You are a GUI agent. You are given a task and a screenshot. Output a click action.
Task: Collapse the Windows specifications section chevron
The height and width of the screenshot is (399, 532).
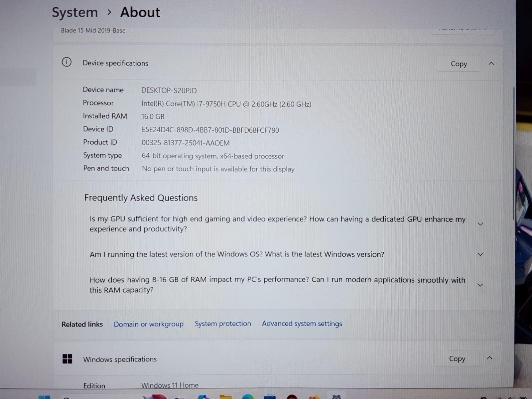[x=489, y=358]
